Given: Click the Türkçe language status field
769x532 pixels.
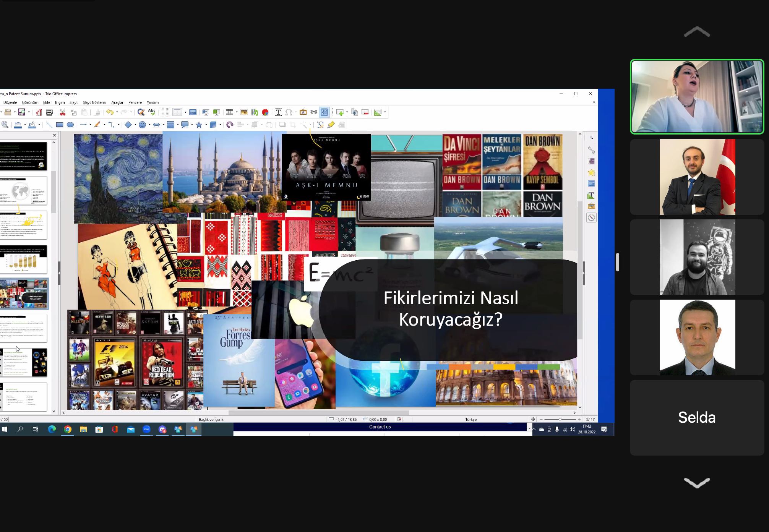Looking at the screenshot, I should 471,419.
